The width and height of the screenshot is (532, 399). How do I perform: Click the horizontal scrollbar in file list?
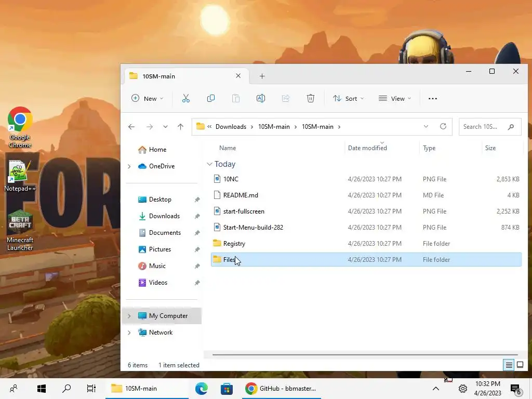pos(365,355)
